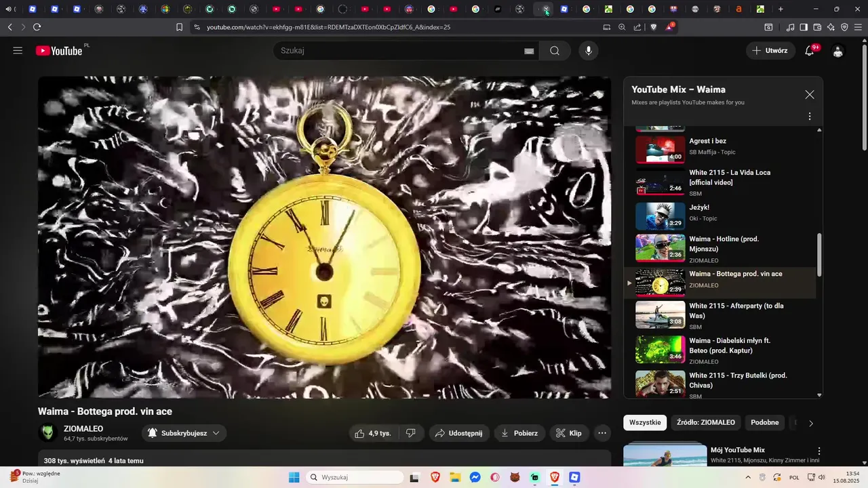Open a new browser tab
Image resolution: width=868 pixels, height=488 pixels.
(x=781, y=9)
